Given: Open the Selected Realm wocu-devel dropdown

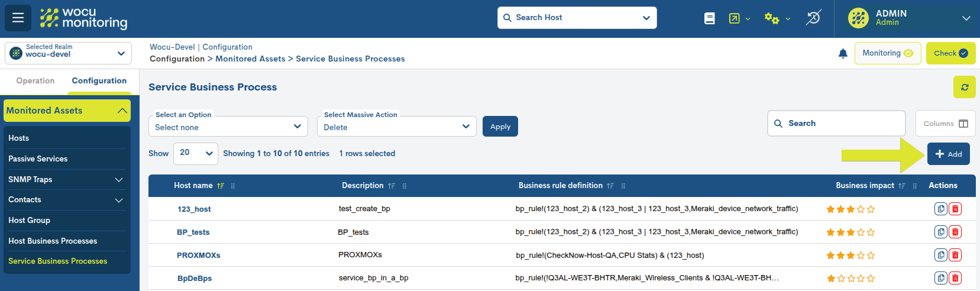Looking at the screenshot, I should [x=68, y=53].
